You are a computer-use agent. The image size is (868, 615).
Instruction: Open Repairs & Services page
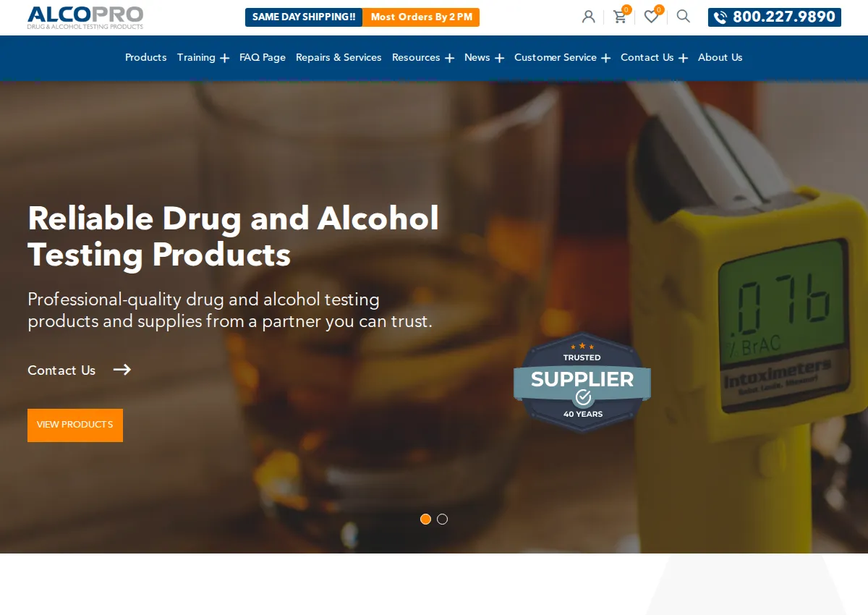pyautogui.click(x=339, y=57)
